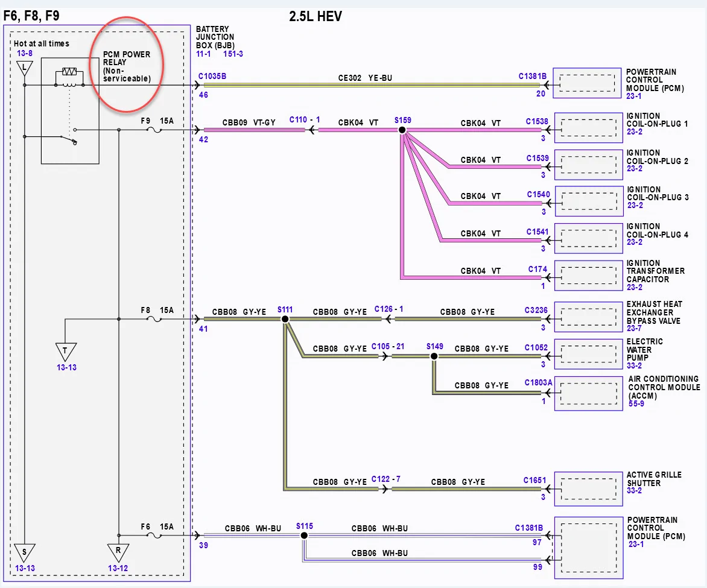The width and height of the screenshot is (707, 588).
Task: Click the R reference triangle symbol
Action: [x=118, y=552]
